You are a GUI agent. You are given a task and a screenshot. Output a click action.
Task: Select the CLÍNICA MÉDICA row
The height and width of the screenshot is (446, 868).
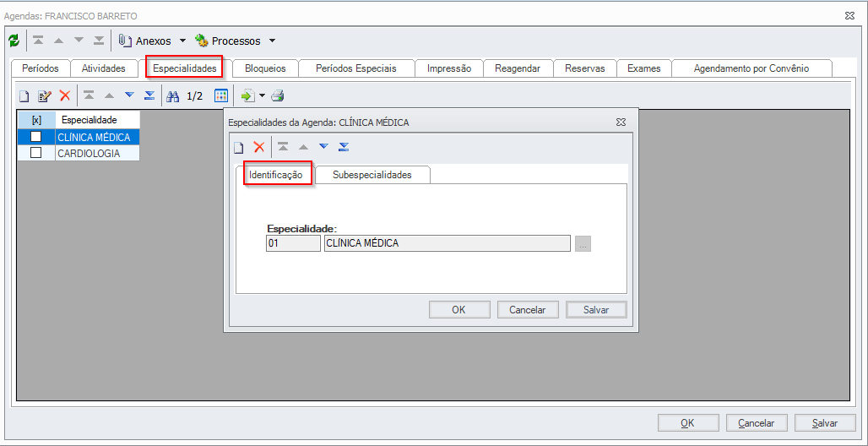(x=79, y=137)
